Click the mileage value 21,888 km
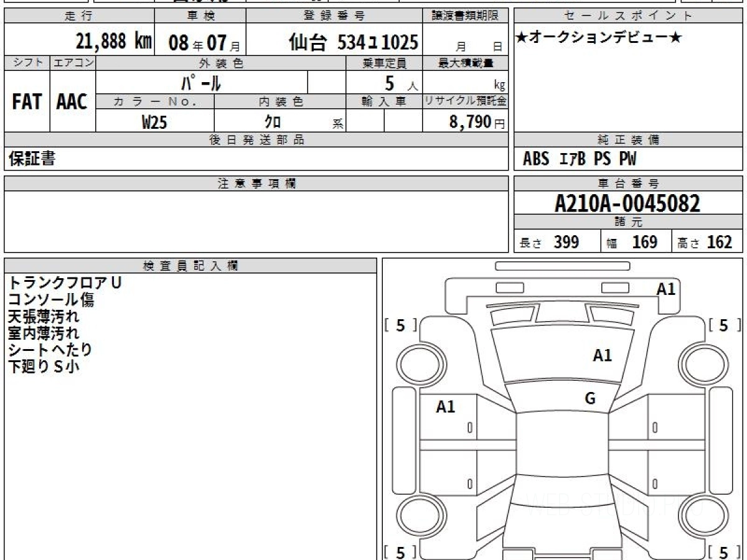 [114, 42]
